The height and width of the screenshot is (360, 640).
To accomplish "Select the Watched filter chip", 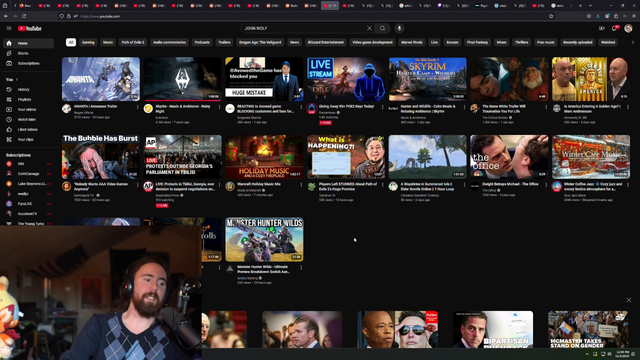I will tap(608, 42).
